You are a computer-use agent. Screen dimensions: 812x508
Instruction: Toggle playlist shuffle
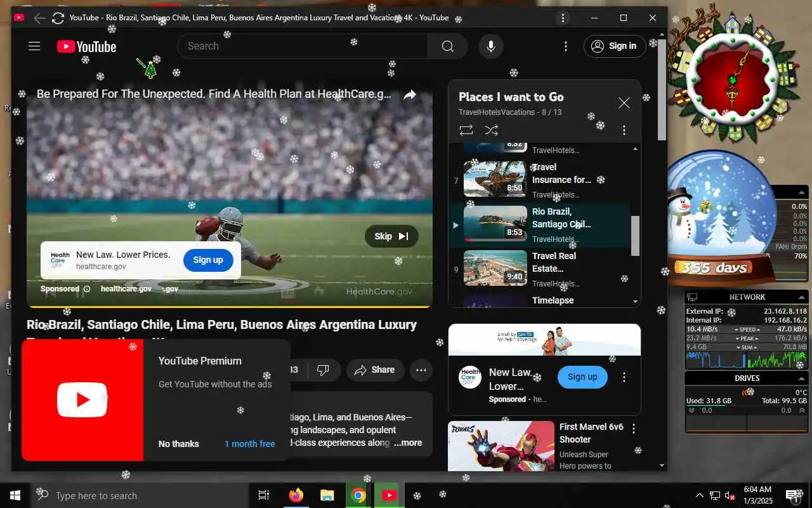[491, 130]
